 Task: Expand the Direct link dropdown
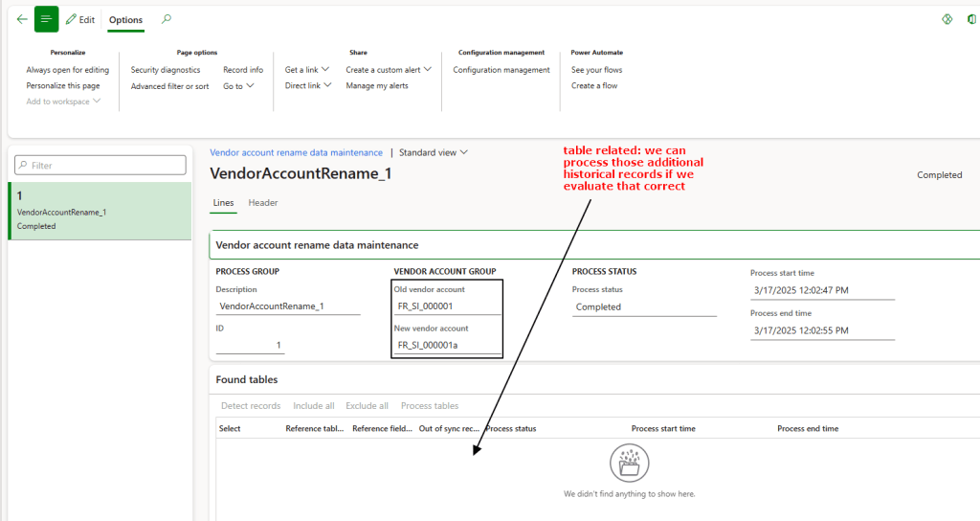click(308, 86)
